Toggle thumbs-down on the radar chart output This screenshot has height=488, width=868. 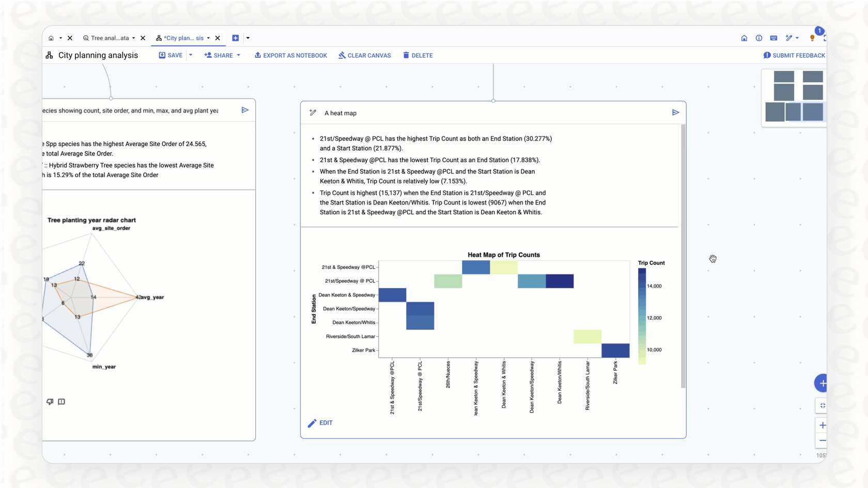tap(50, 402)
